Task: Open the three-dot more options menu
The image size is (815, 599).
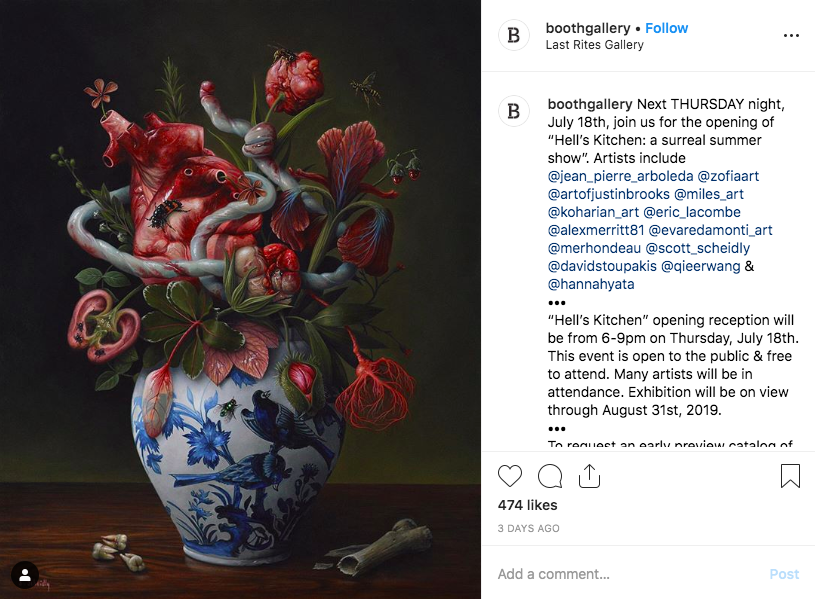Action: pyautogui.click(x=791, y=36)
